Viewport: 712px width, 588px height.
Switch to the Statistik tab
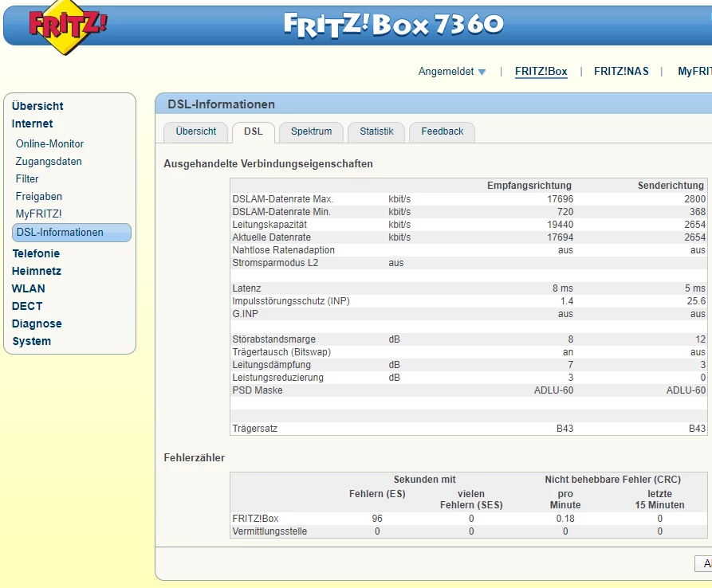376,131
